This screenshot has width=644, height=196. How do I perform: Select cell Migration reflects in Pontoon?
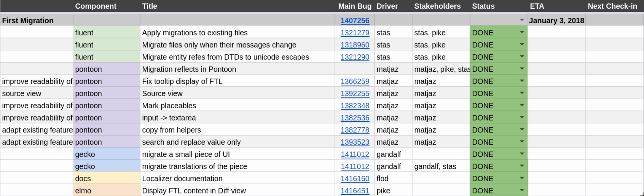point(238,69)
